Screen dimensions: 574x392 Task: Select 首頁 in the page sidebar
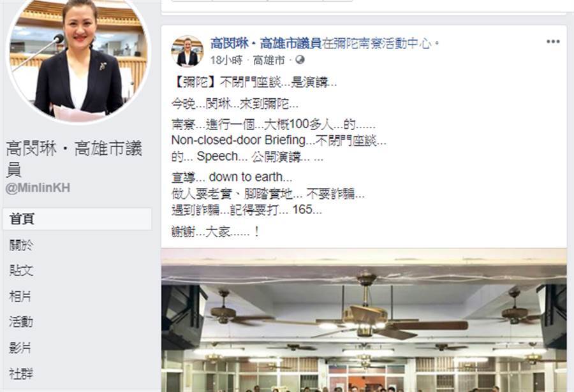pos(77,219)
